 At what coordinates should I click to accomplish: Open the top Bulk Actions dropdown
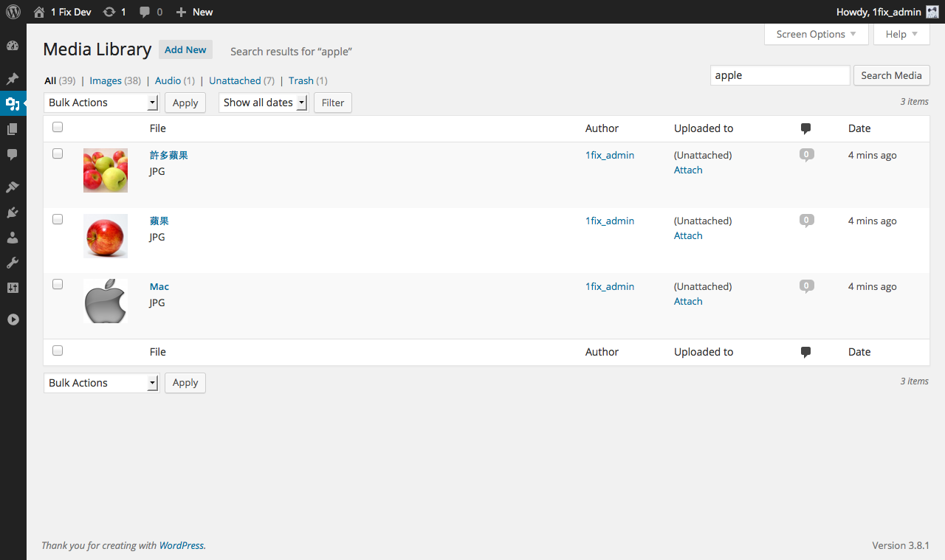click(x=102, y=103)
